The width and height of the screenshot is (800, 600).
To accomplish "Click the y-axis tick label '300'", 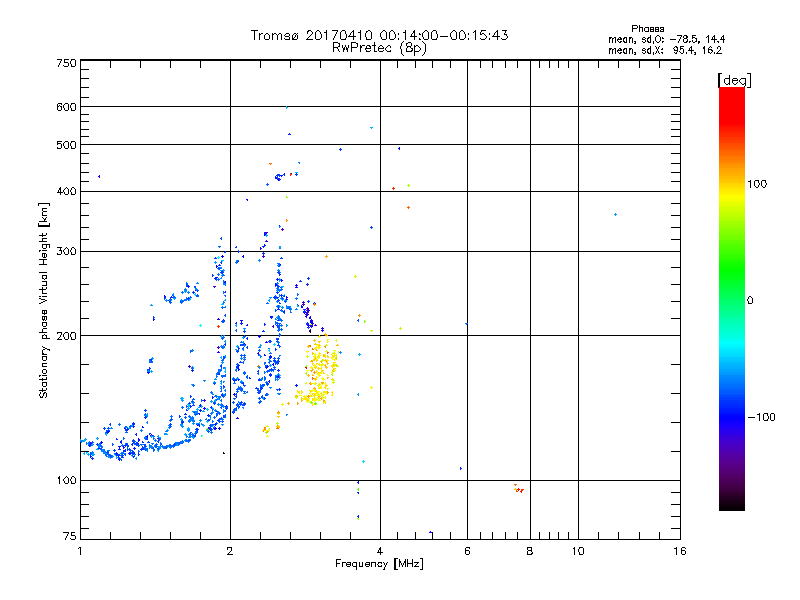I will pos(66,251).
